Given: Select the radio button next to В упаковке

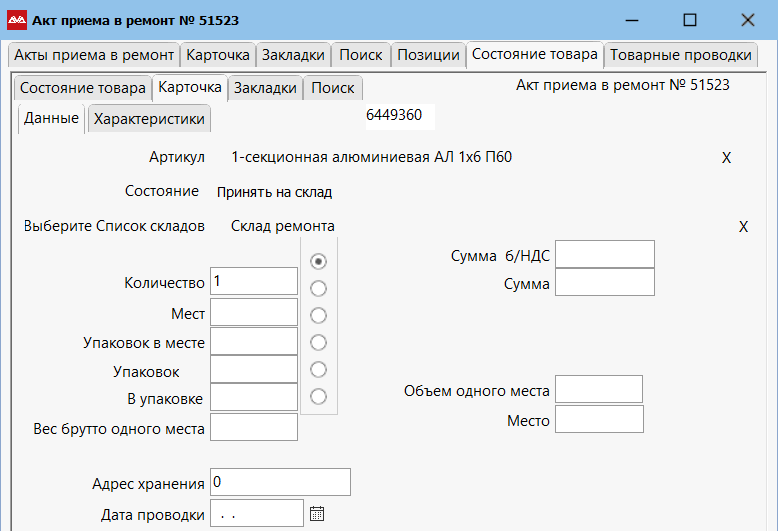Looking at the screenshot, I should click(x=319, y=396).
